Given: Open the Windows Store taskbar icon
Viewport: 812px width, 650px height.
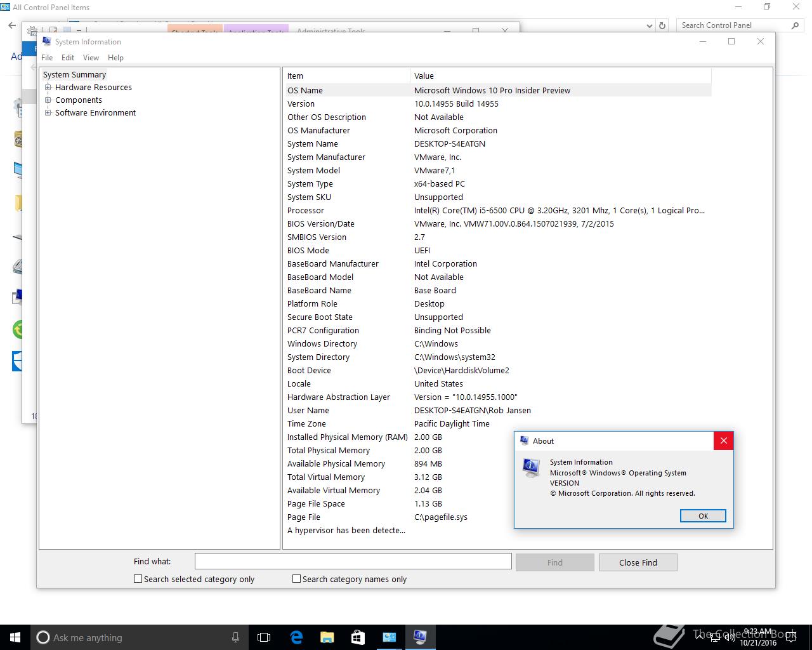Looking at the screenshot, I should [x=358, y=637].
